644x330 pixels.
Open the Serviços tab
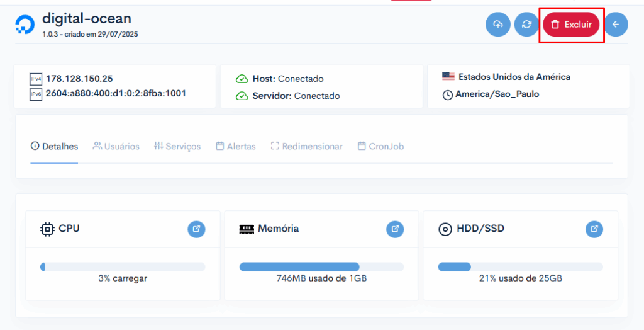coord(177,146)
